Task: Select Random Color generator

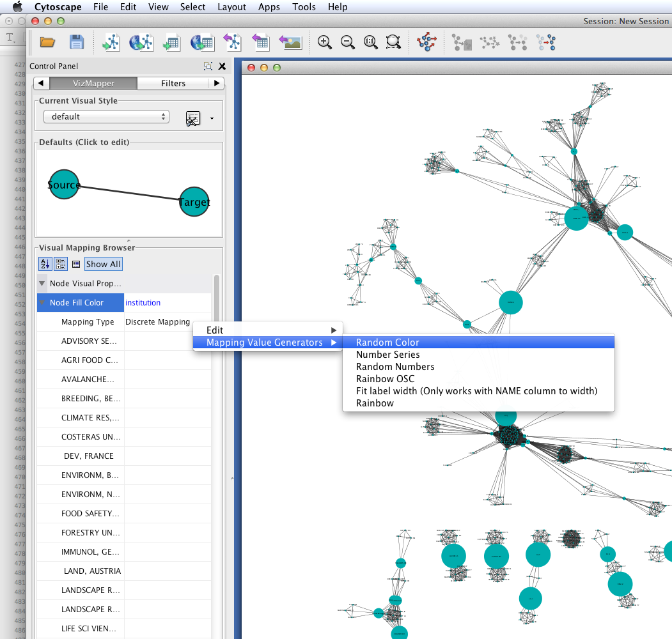Action: 478,343
